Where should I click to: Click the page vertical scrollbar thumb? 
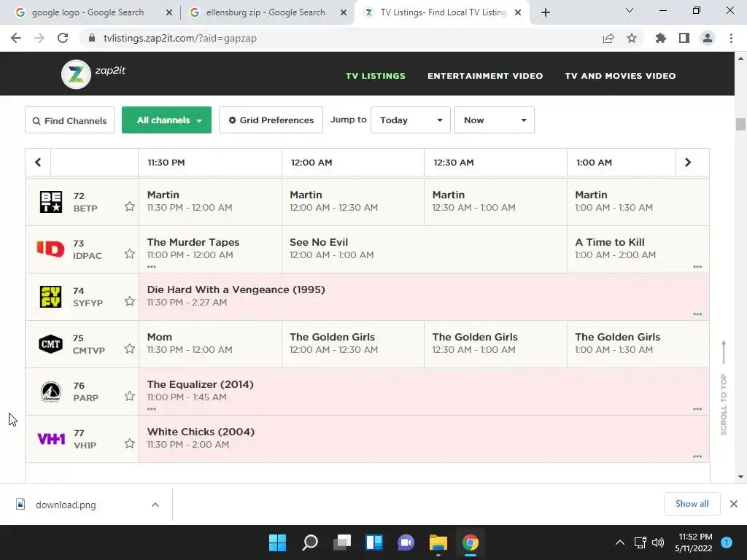point(740,124)
